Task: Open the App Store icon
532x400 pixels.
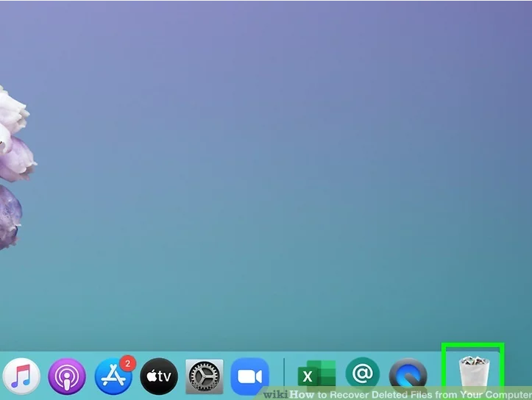Action: point(113,376)
